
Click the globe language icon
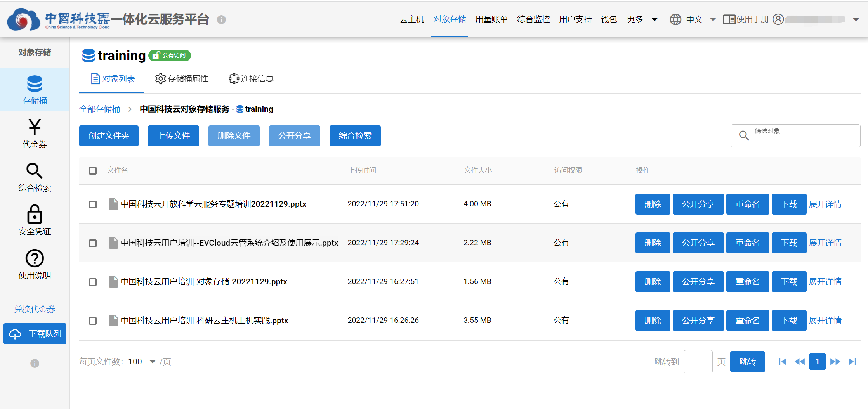click(x=675, y=19)
